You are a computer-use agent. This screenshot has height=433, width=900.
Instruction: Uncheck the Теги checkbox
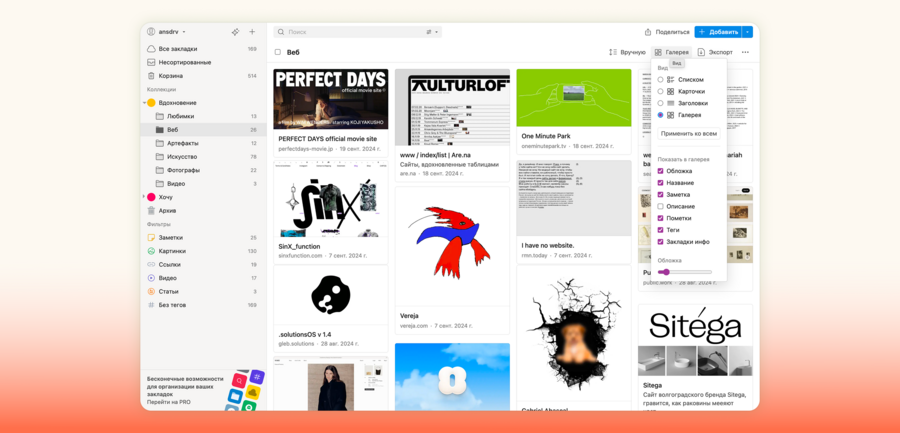(661, 230)
